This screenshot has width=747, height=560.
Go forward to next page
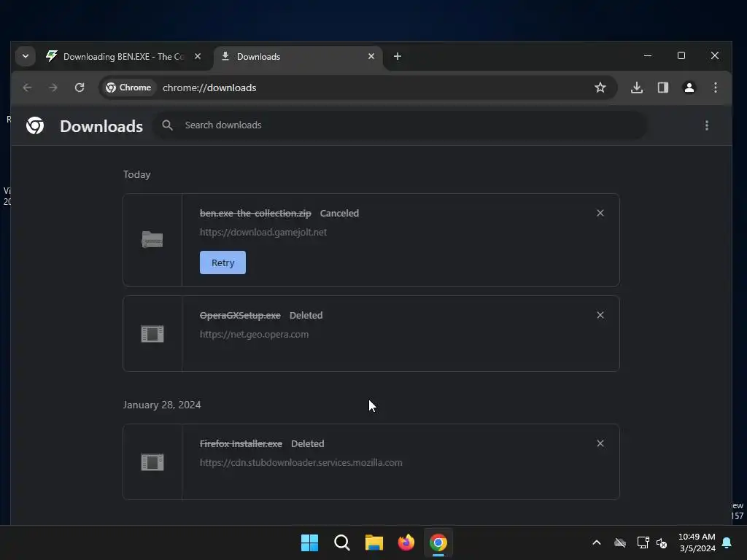[53, 87]
